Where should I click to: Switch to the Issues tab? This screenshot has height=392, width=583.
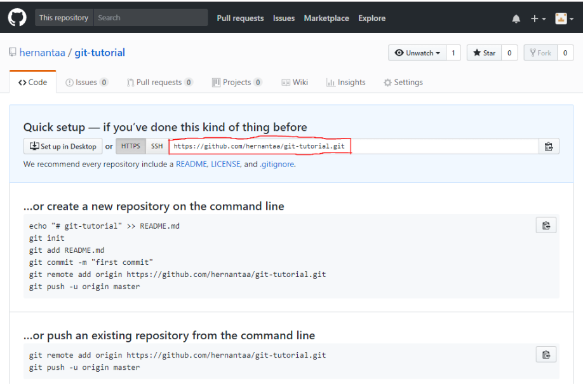tap(83, 82)
